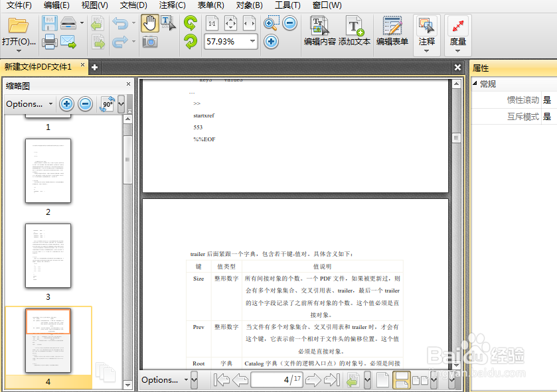
Task: Zoom in with the plus icon in the main toolbar
Action: pos(271,42)
